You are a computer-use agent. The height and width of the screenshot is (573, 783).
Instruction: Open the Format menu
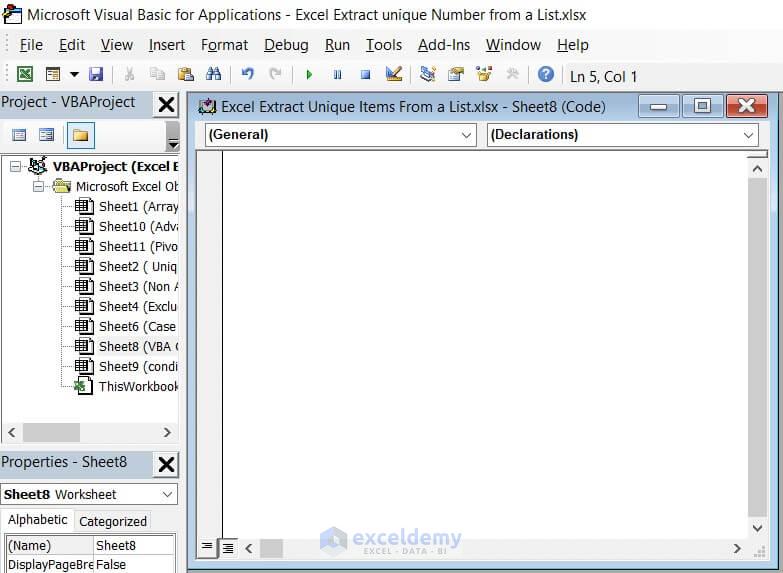tap(224, 45)
